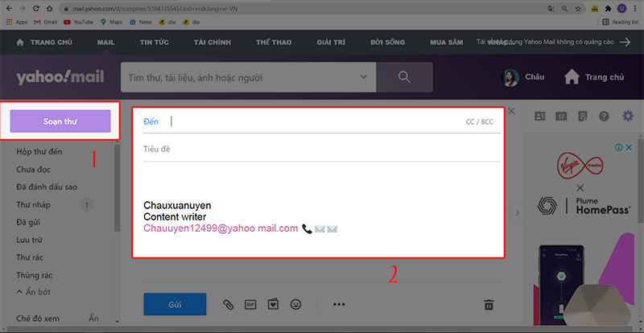Open ĐỜI SỐNG lifestyle section
644x333 pixels.
[387, 43]
